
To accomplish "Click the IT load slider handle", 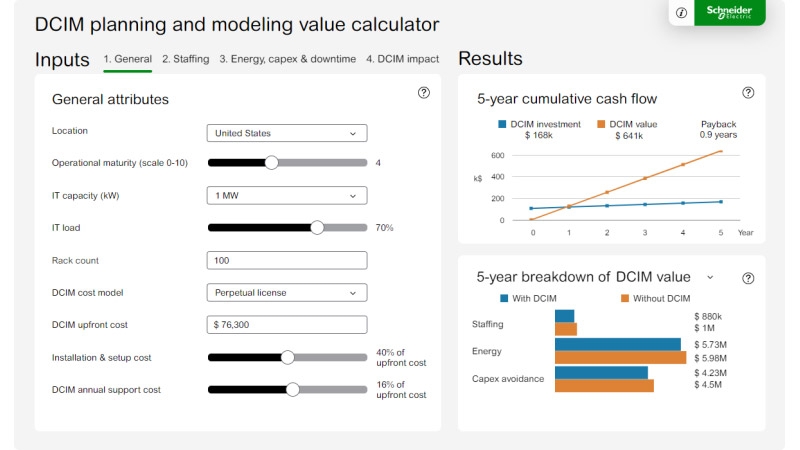I will 317,227.
